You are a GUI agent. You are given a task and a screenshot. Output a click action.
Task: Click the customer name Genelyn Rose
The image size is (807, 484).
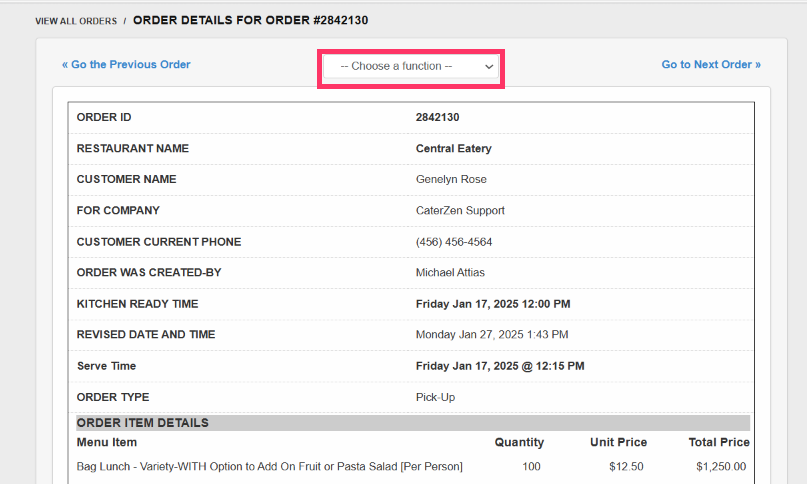click(x=451, y=179)
